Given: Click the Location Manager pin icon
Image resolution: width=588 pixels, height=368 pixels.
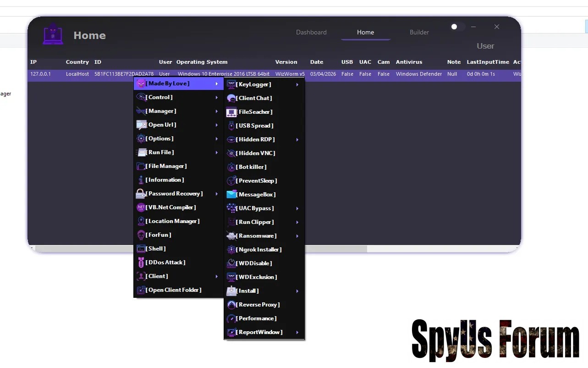Looking at the screenshot, I should (x=141, y=221).
